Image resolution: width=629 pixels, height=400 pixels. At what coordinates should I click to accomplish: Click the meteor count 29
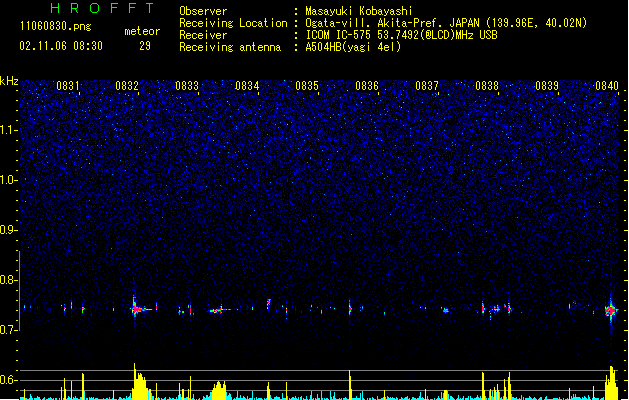pyautogui.click(x=145, y=46)
